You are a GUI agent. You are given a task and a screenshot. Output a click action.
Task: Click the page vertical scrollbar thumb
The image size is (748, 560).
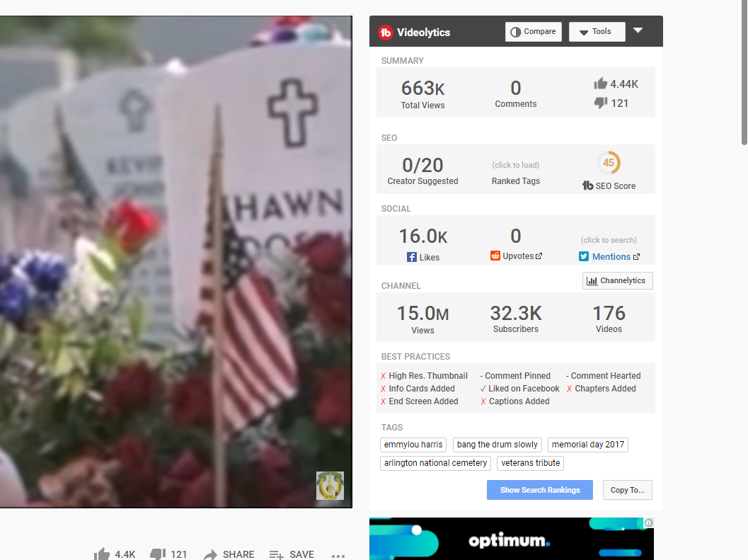coord(744,72)
